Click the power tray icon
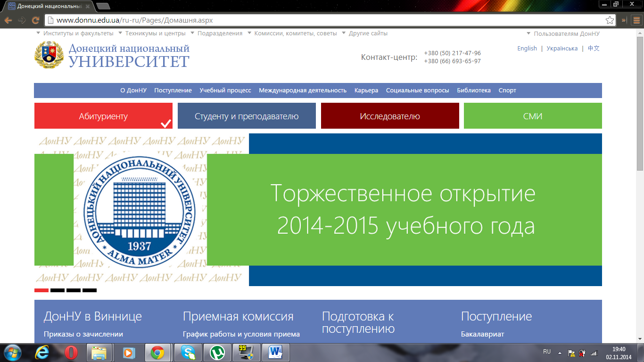Image resolution: width=644 pixels, height=362 pixels. (582, 353)
